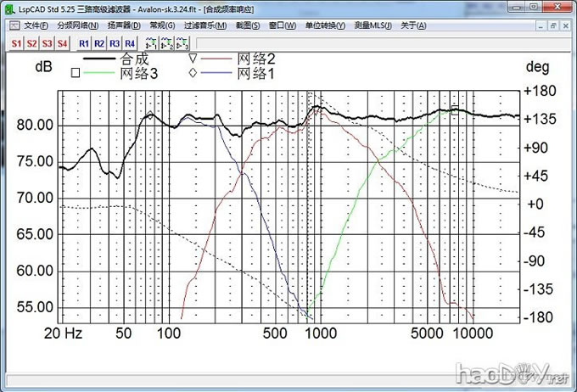
Task: Open the 文件(F) menu
Action: (x=36, y=25)
